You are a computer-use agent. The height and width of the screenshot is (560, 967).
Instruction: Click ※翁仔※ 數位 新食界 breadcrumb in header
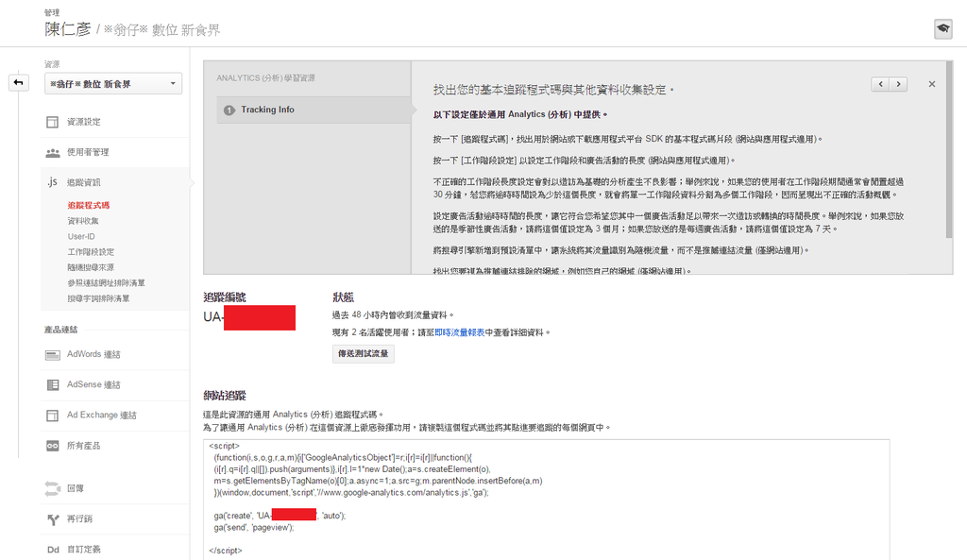tap(161, 30)
